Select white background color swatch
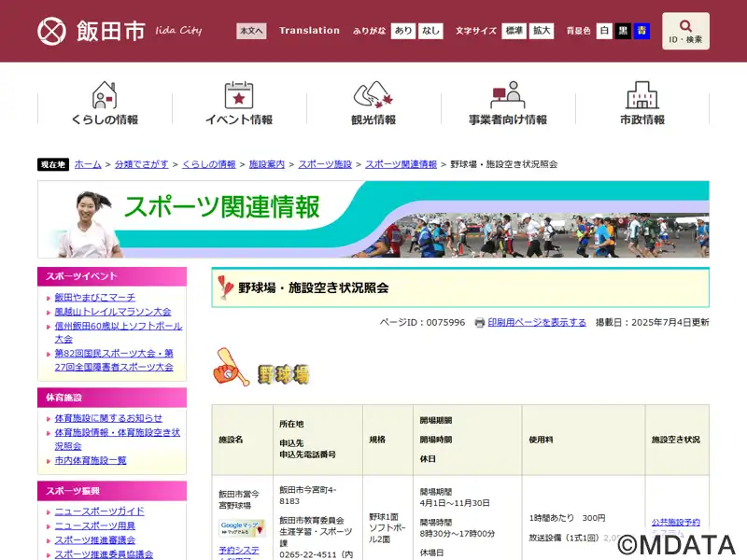Screen dimensions: 747x560 coord(605,31)
